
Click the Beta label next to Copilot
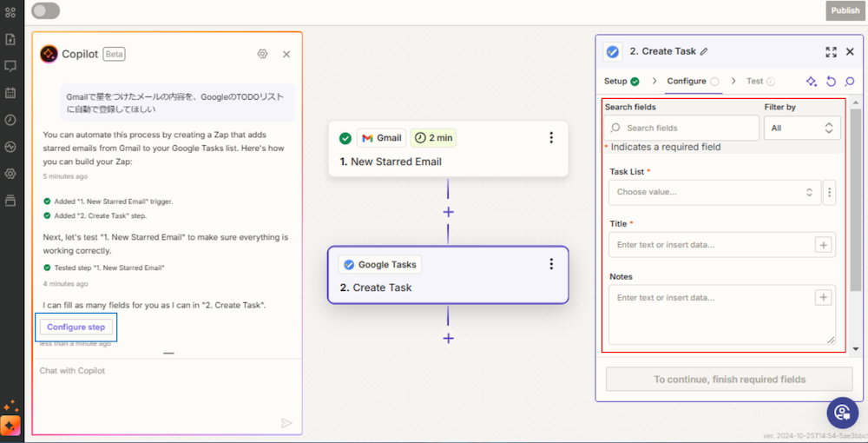[114, 54]
